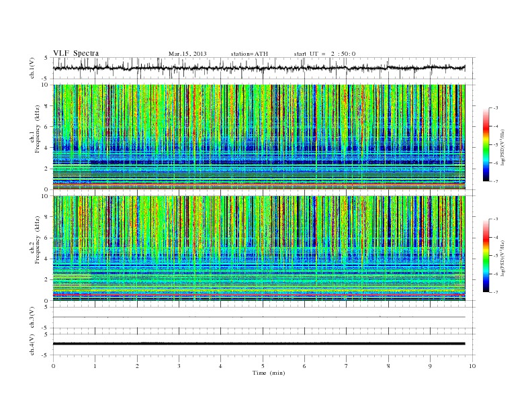Click inside the ch.2 spectrogram panel
This screenshot has height=411, width=532.
(x=259, y=248)
